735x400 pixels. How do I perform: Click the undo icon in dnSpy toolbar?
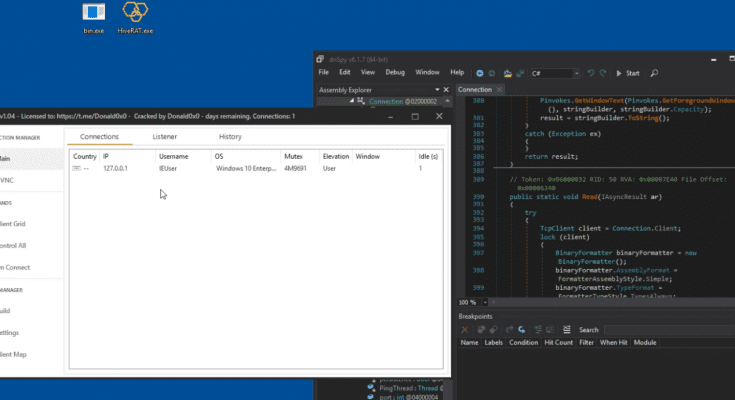tap(590, 73)
